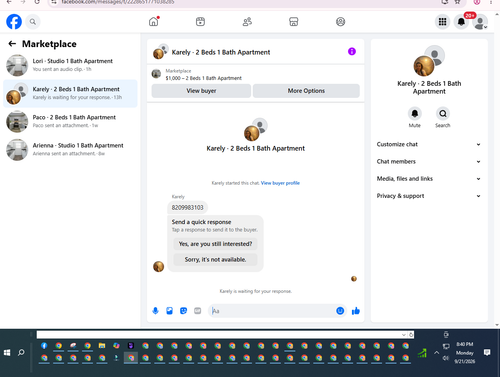Click the Aa message input field

point(272,311)
